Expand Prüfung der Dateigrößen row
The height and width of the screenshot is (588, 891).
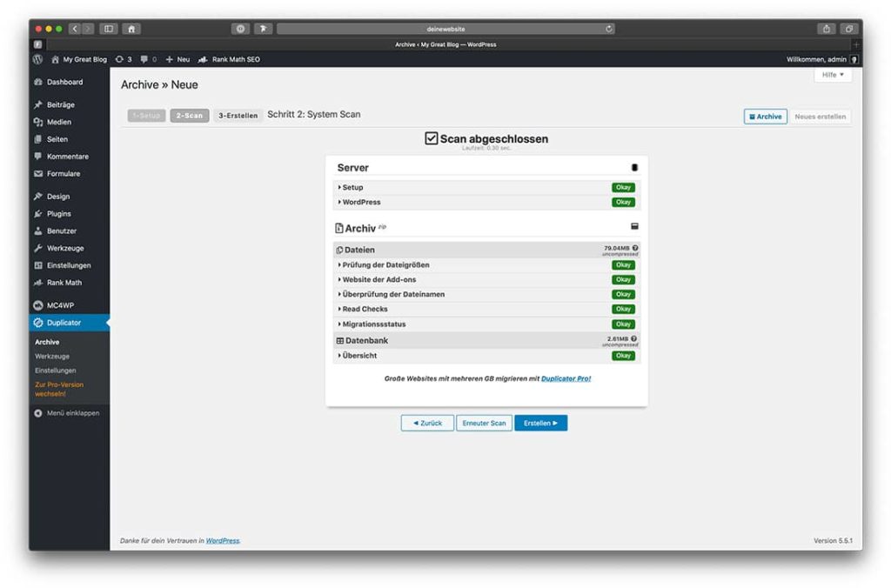tap(486, 264)
